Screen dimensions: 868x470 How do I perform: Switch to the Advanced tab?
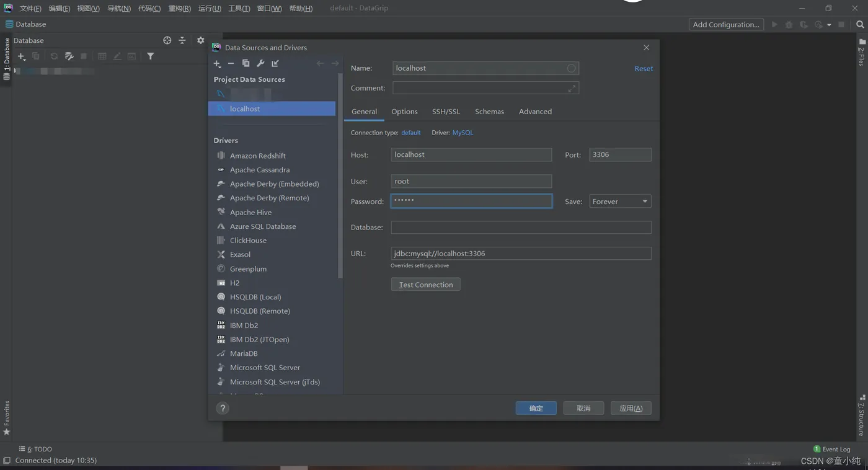(x=535, y=112)
